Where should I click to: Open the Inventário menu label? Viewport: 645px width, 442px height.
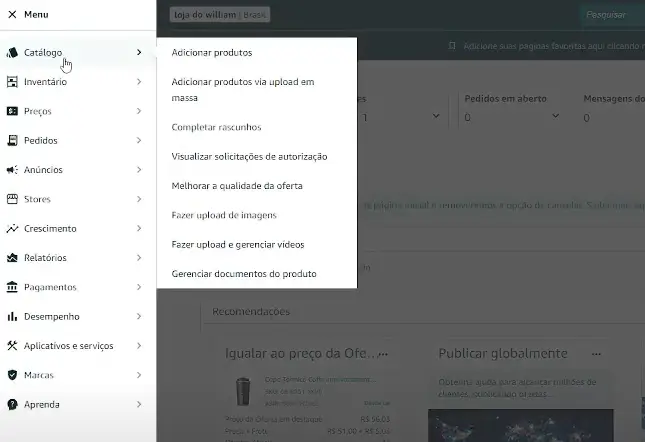point(45,82)
